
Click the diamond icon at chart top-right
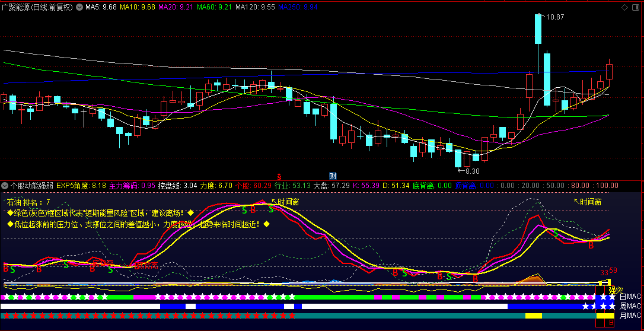click(x=624, y=8)
